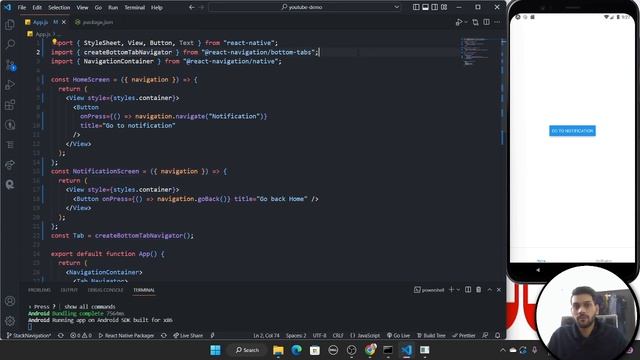
Task: Switch to the Output panel tab
Action: [x=69, y=290]
